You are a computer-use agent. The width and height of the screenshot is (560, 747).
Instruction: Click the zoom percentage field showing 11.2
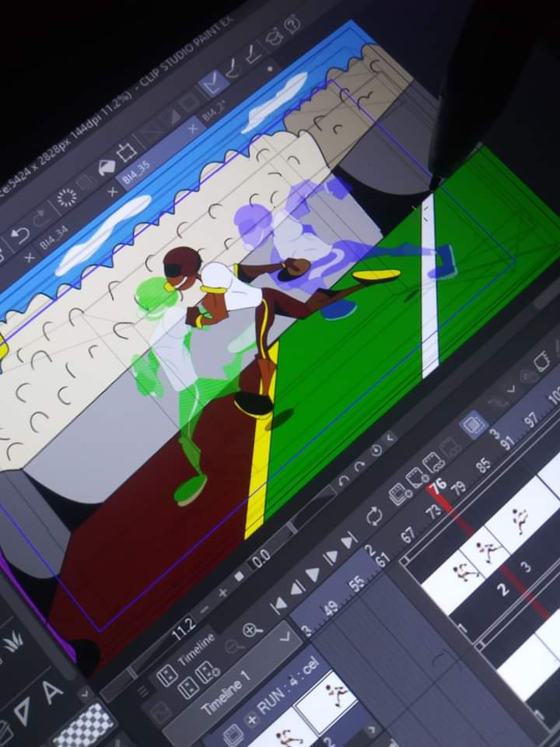pos(184,630)
